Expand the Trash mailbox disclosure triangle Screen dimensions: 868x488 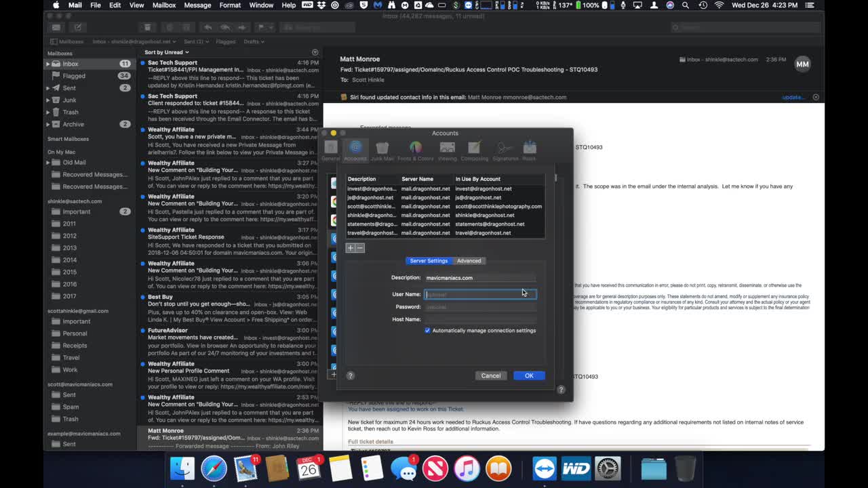(47, 113)
